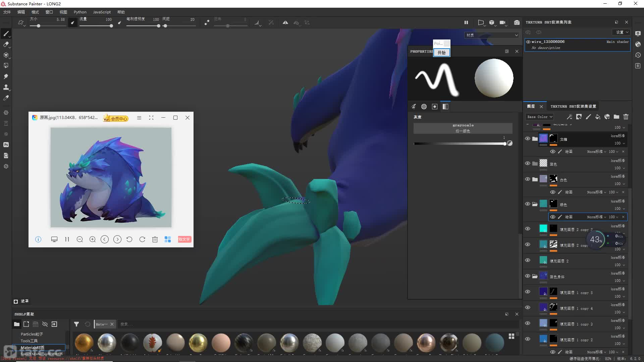
Task: Hide the 蓝色身体 folder layer
Action: click(x=528, y=276)
